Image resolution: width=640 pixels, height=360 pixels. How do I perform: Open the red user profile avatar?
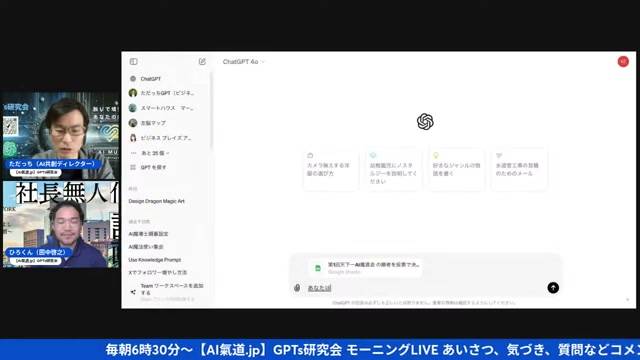click(x=623, y=62)
